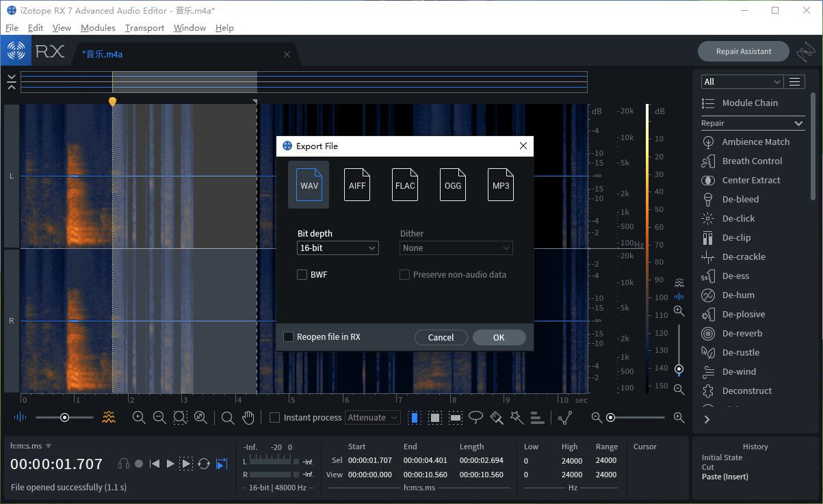This screenshot has width=823, height=504.
Task: Activate the hand grab tool
Action: click(248, 417)
